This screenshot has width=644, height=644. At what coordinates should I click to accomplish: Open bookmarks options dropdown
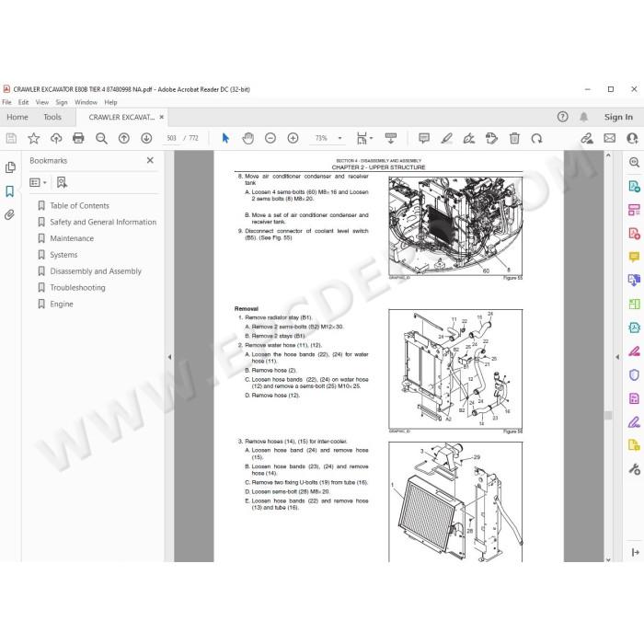coord(38,182)
